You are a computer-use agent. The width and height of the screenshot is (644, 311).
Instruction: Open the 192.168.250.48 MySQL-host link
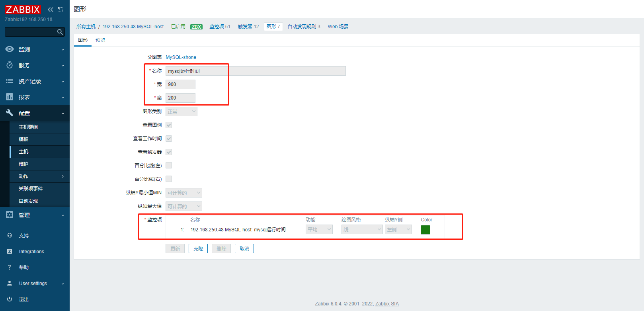[x=133, y=27]
